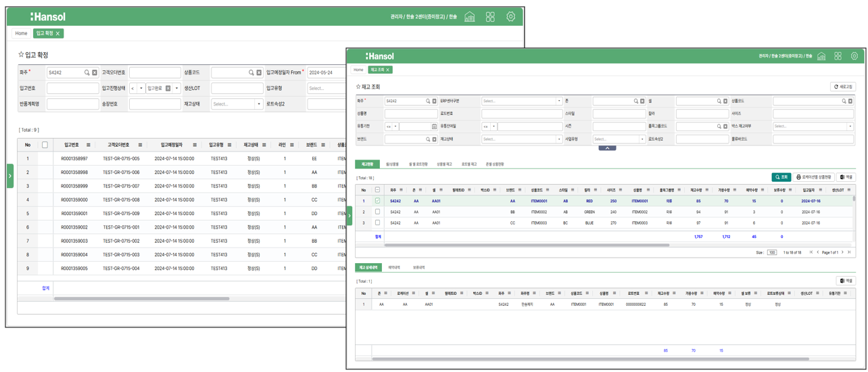Open the ERP센터구분 dropdown
The width and height of the screenshot is (868, 372).
pyautogui.click(x=521, y=101)
